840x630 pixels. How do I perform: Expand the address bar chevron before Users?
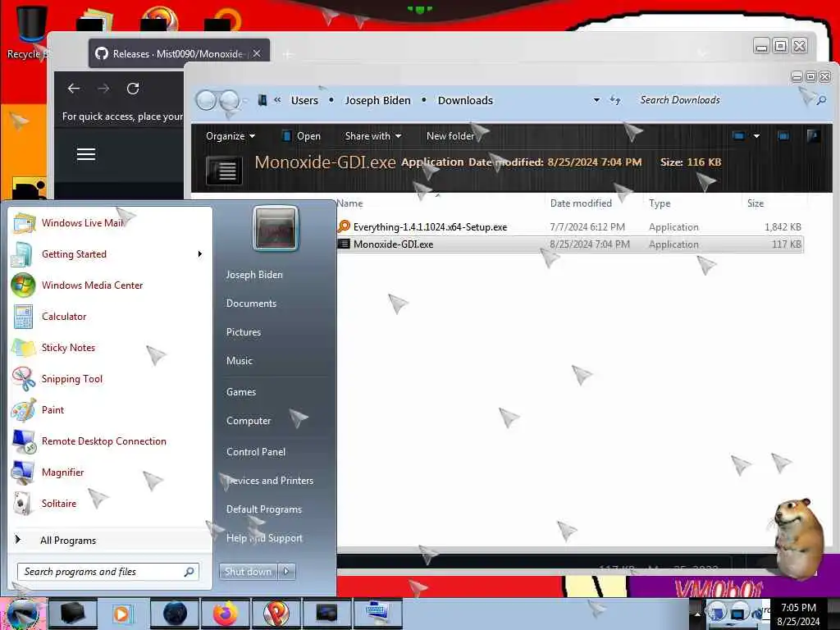click(277, 100)
